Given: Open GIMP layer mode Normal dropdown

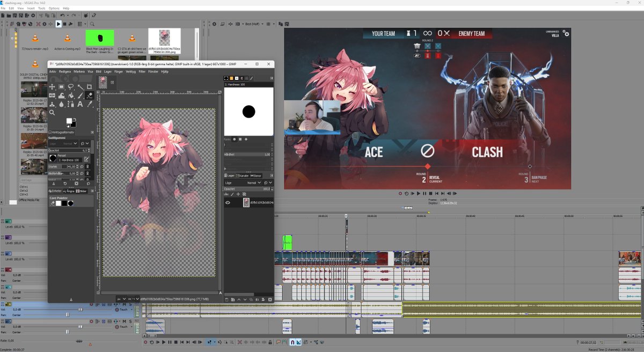Looking at the screenshot, I should [x=243, y=183].
